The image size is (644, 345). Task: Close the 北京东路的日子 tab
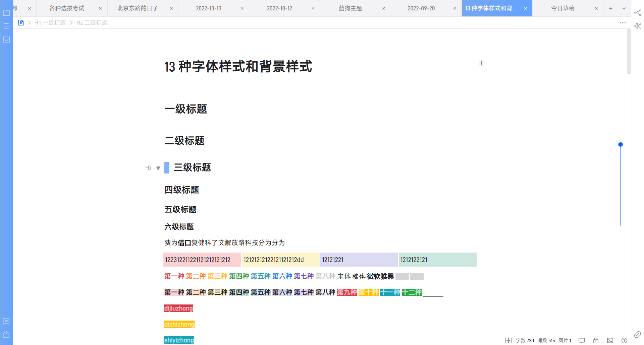click(171, 8)
